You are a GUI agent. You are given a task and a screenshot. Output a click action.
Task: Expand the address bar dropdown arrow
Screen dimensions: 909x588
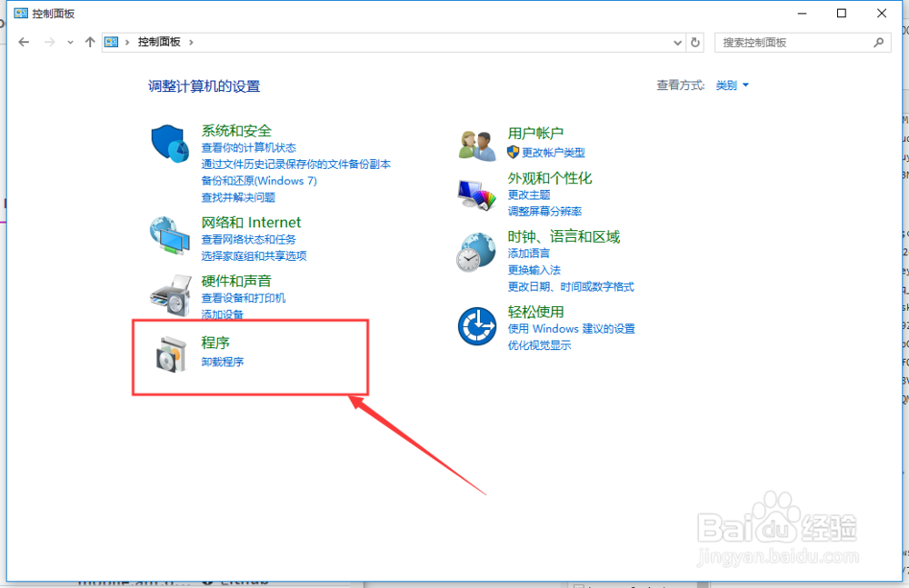pyautogui.click(x=676, y=41)
